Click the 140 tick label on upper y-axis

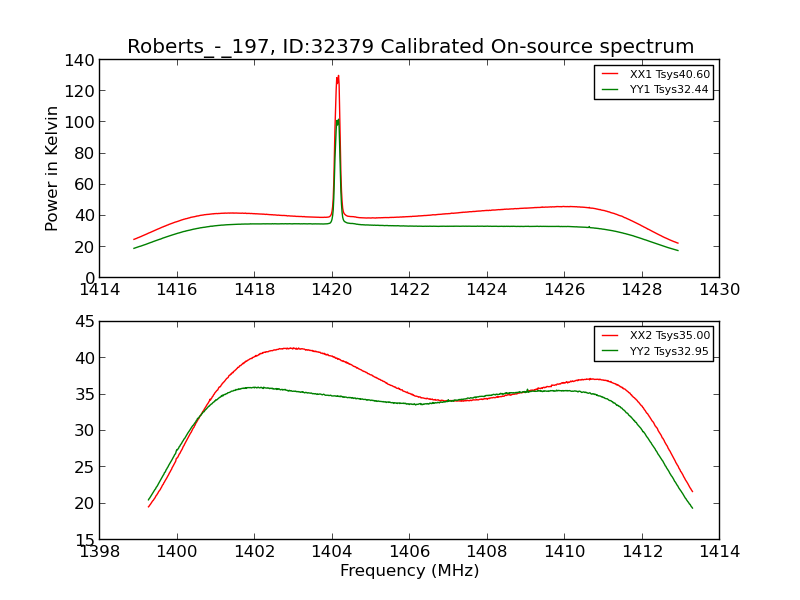coord(79,61)
